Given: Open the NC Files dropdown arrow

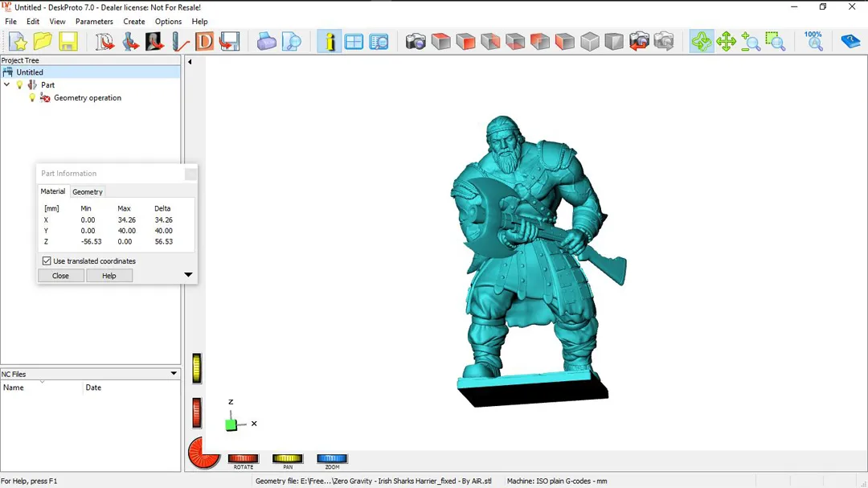Looking at the screenshot, I should 174,373.
